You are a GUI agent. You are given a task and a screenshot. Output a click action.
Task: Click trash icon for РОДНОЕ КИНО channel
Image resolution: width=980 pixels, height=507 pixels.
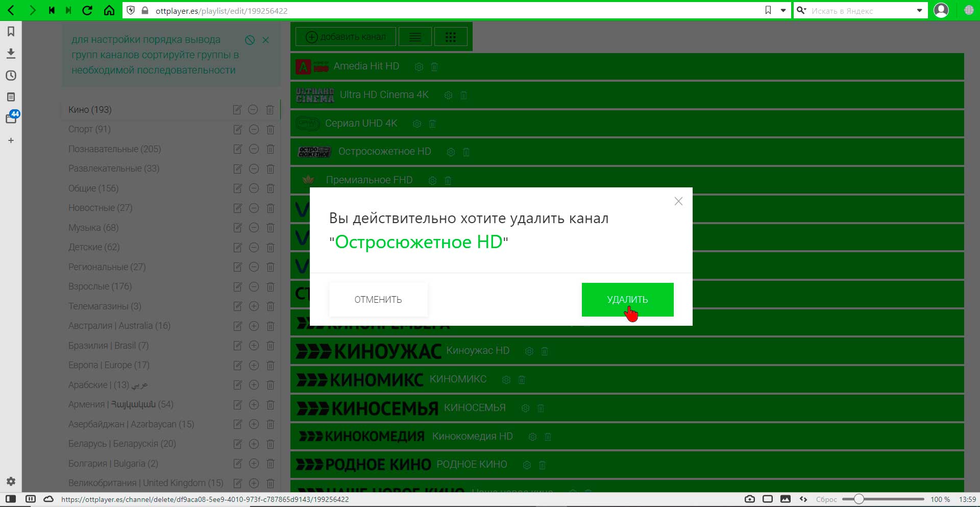point(543,465)
